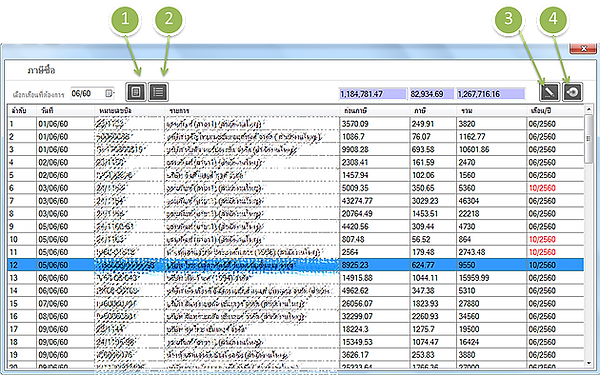Sort by the วันที่ column header
Viewport: 600px width, 375px height.
pyautogui.click(x=65, y=111)
